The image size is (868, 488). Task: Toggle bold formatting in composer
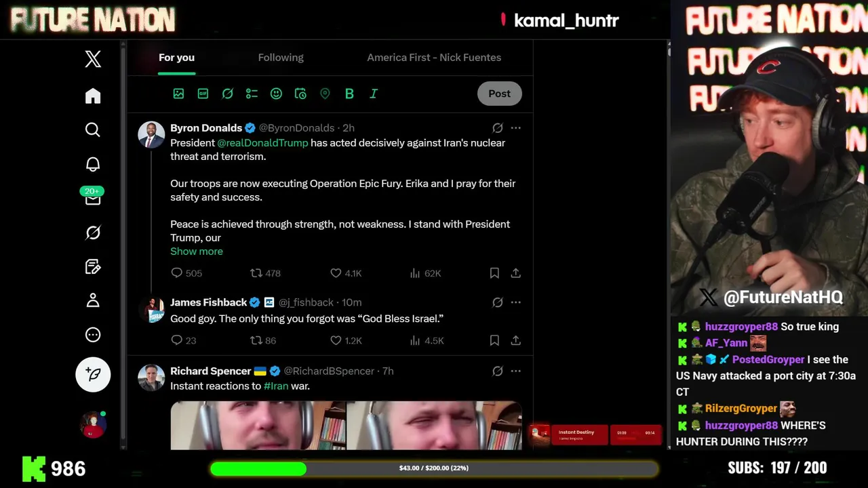click(x=349, y=94)
